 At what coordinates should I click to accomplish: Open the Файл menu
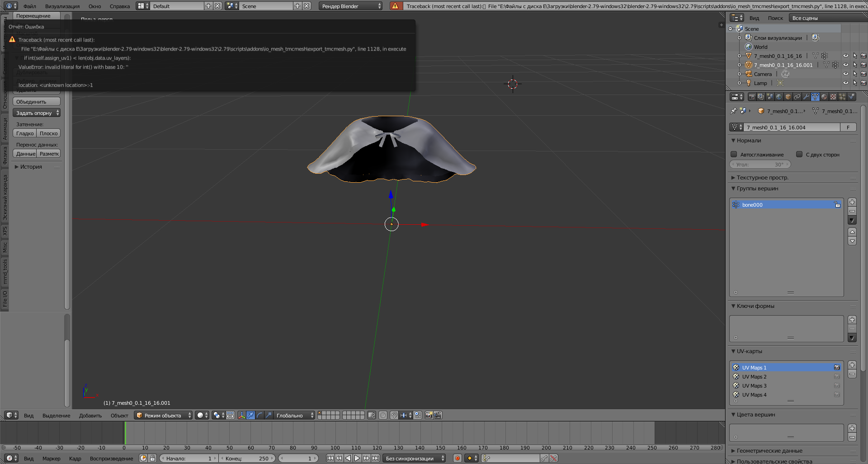30,6
